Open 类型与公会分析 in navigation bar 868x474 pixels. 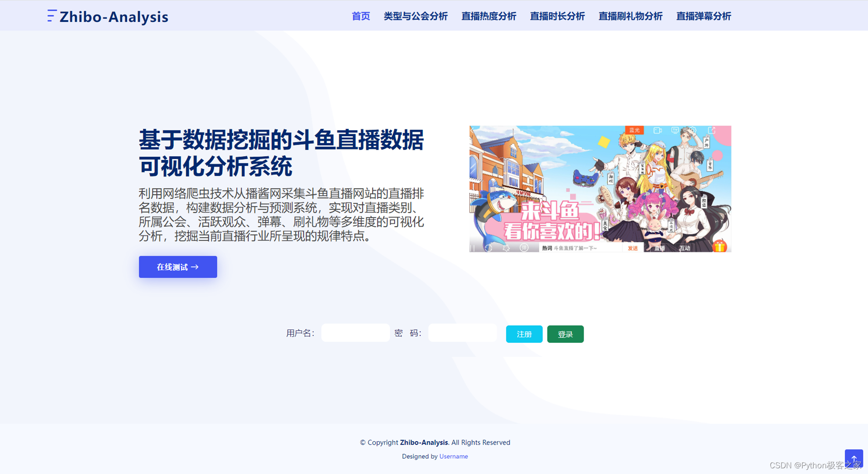[x=415, y=16]
